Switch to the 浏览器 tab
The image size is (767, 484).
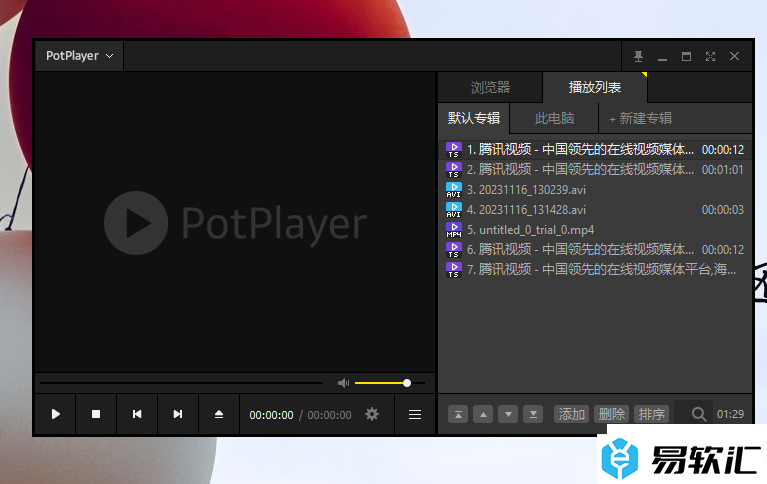coord(490,88)
